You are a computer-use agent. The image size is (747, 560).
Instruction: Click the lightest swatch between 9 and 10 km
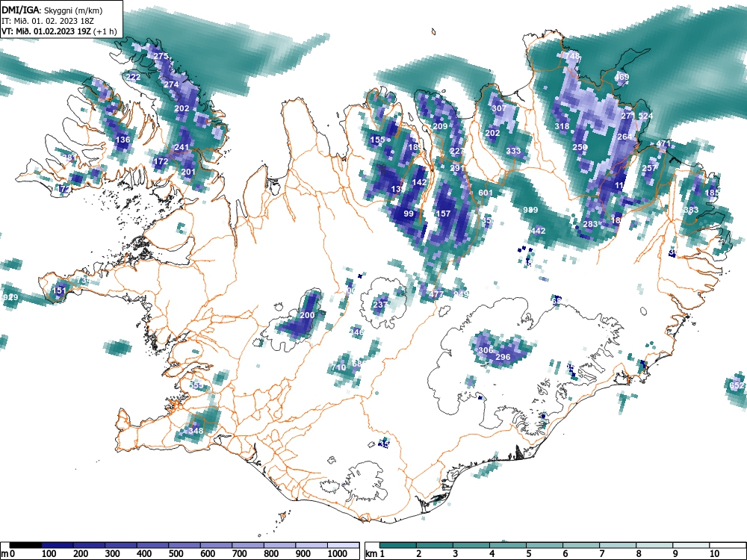(691, 545)
